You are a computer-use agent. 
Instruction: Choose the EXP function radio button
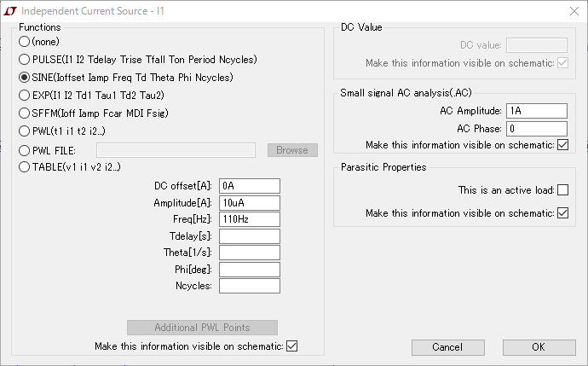point(25,95)
